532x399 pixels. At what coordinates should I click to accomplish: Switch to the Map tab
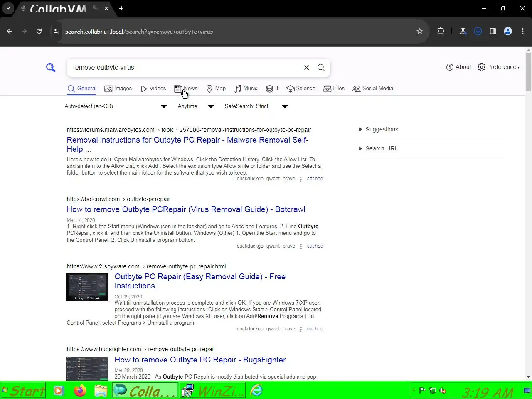[216, 88]
